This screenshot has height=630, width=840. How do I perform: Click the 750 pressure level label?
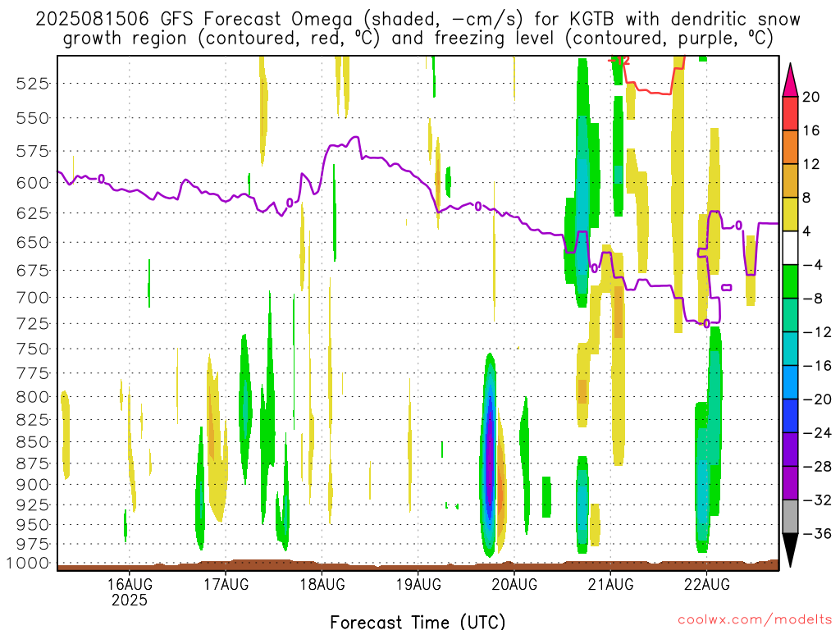(x=32, y=349)
